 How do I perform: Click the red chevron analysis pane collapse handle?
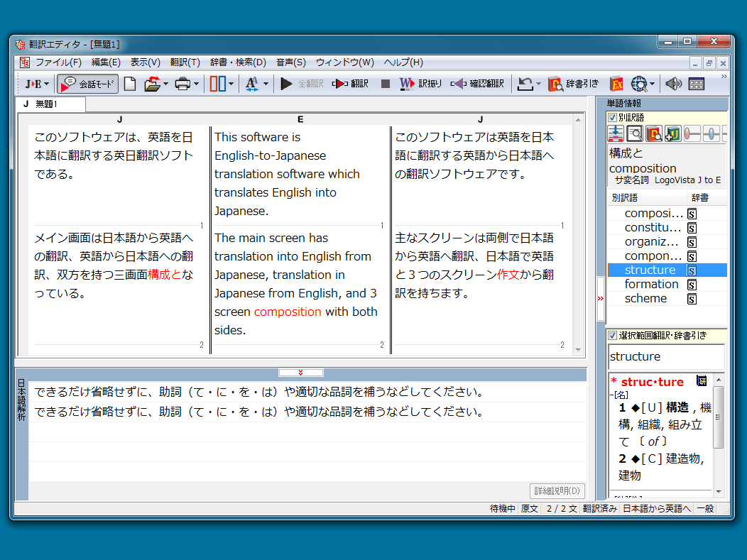tap(300, 373)
